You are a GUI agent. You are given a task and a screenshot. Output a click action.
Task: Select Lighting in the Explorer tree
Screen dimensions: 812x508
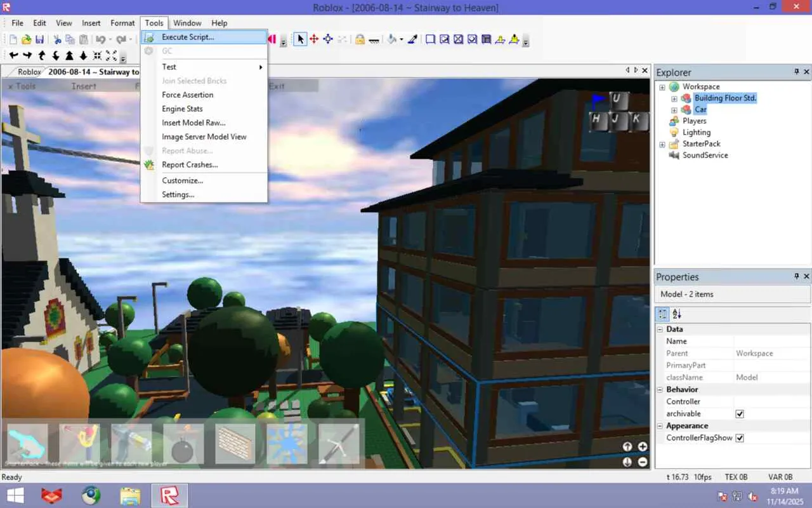(x=697, y=133)
